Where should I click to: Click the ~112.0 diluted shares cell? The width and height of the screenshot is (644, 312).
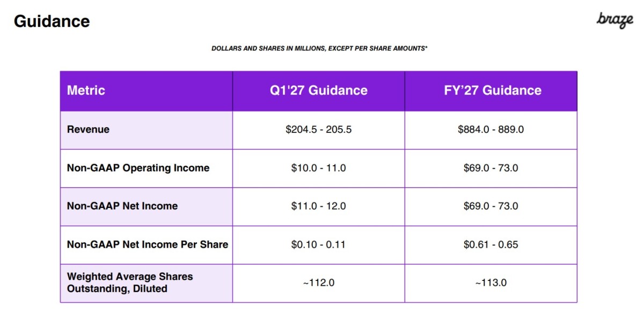pos(319,283)
